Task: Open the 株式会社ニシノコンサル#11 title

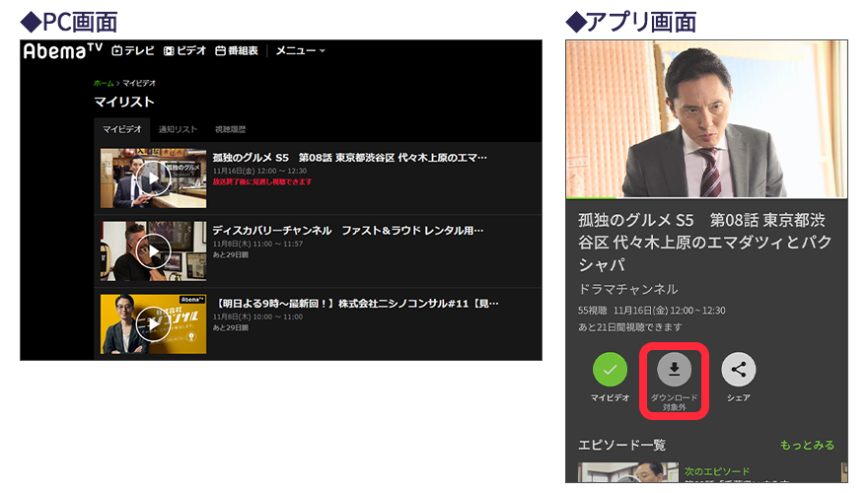Action: pos(356,304)
